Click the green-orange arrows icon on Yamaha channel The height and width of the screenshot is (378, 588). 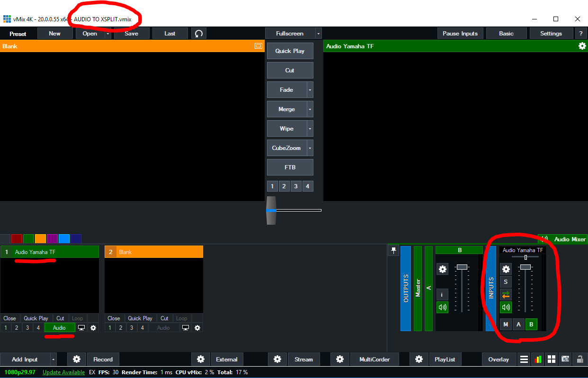tap(506, 295)
